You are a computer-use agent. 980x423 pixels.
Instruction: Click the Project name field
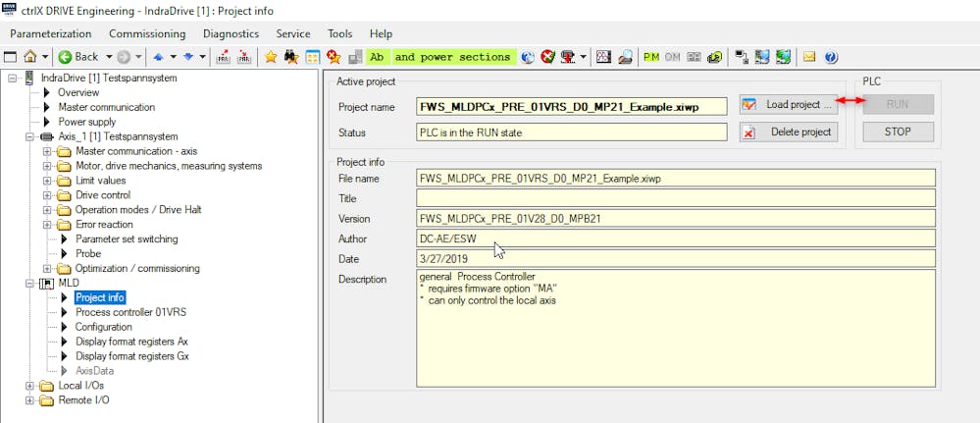572,106
